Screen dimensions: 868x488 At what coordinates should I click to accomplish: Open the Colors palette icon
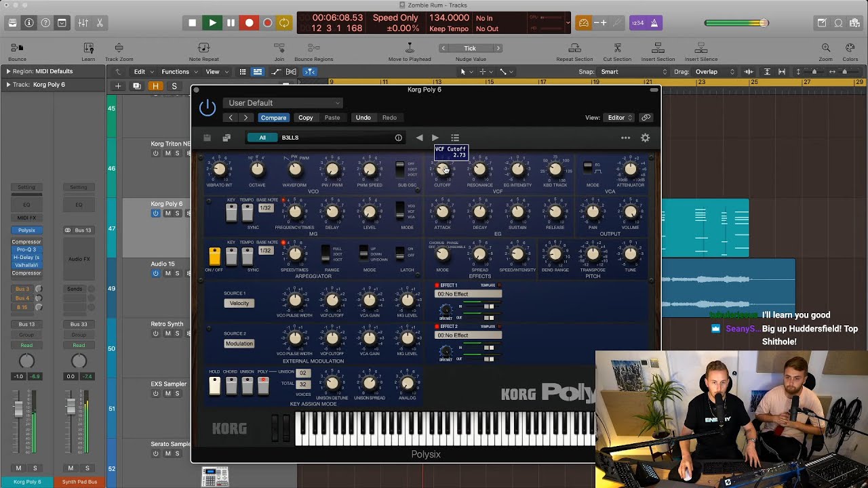pos(850,47)
